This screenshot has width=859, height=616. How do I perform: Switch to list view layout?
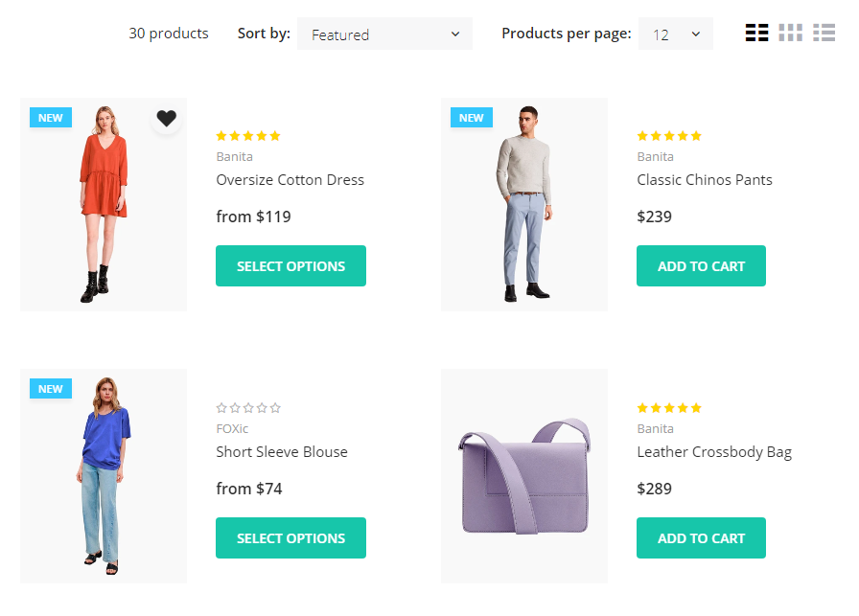coord(824,33)
